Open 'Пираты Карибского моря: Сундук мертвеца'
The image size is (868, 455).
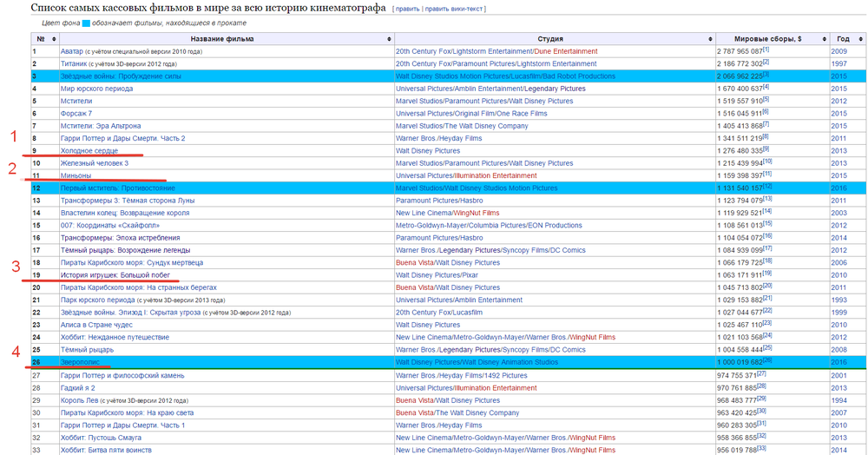132,263
